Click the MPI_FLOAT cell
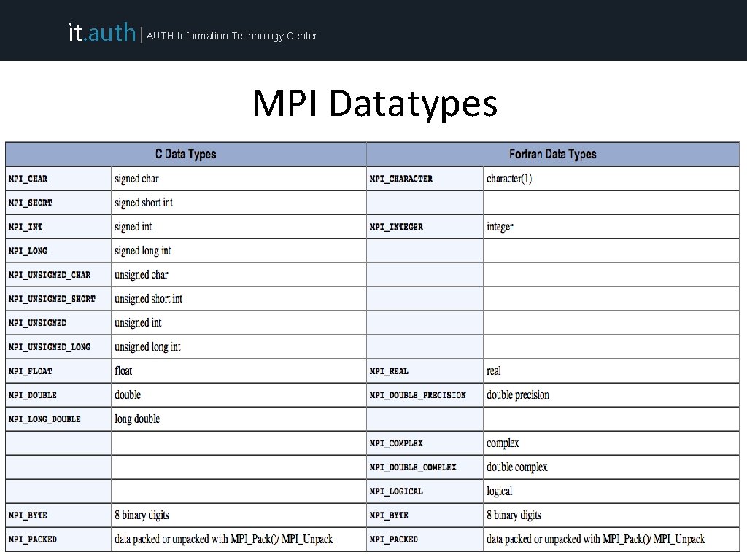 tap(58, 371)
